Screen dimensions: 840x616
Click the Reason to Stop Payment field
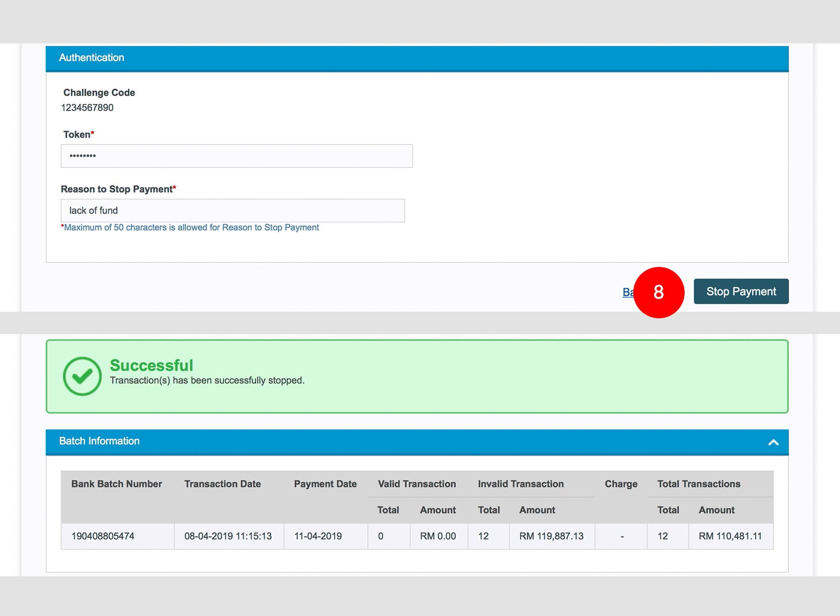[232, 210]
